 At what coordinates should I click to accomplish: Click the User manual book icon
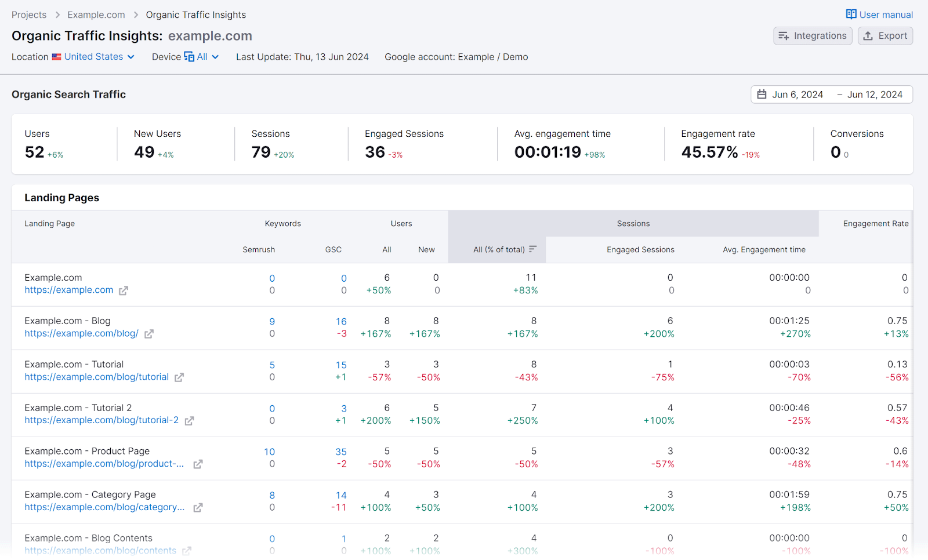coord(850,14)
